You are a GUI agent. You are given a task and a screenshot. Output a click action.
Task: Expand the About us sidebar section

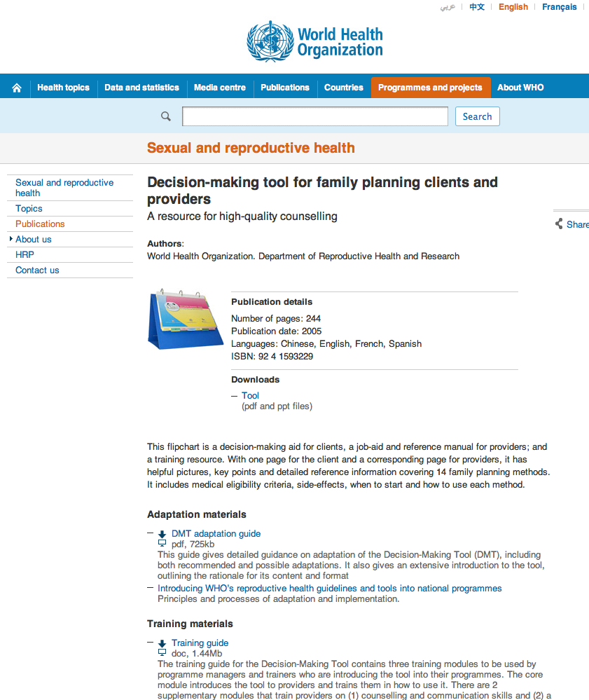pyautogui.click(x=34, y=239)
